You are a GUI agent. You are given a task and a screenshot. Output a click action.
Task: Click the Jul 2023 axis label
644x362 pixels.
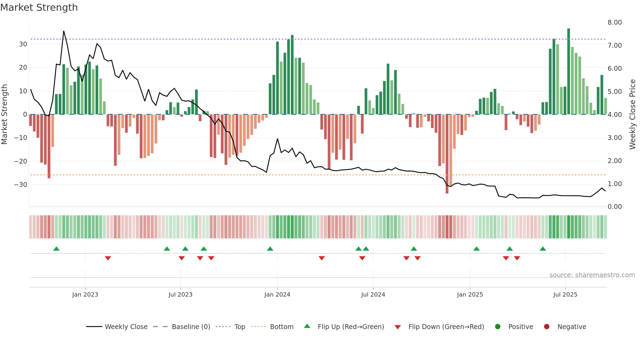tap(180, 294)
